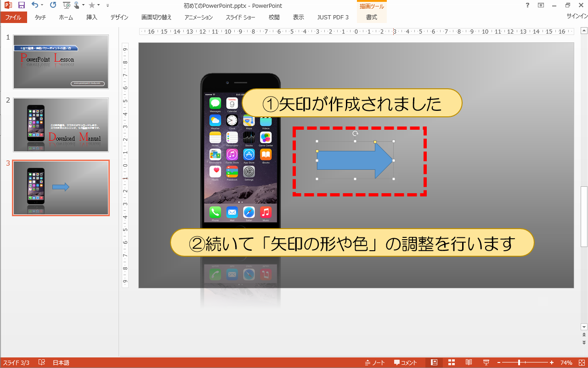Open Ribbon Display Options icon
Screen dimensions: 588x368
click(541, 6)
